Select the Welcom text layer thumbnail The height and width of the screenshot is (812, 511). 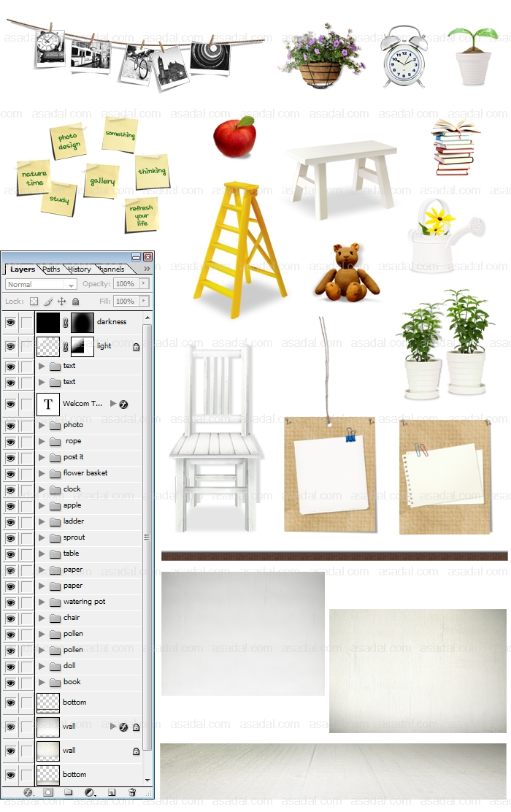(x=48, y=404)
